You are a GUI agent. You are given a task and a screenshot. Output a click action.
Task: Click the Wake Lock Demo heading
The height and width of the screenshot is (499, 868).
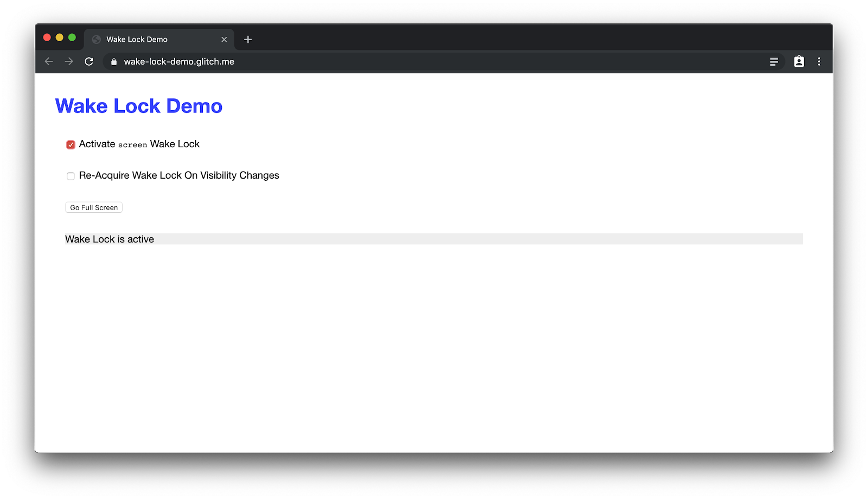pyautogui.click(x=139, y=106)
